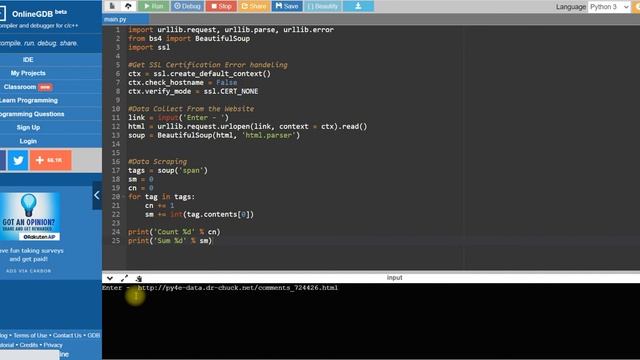Click line 12 with 'urllib.request.urlopen'
The height and width of the screenshot is (360, 640).
click(x=247, y=127)
